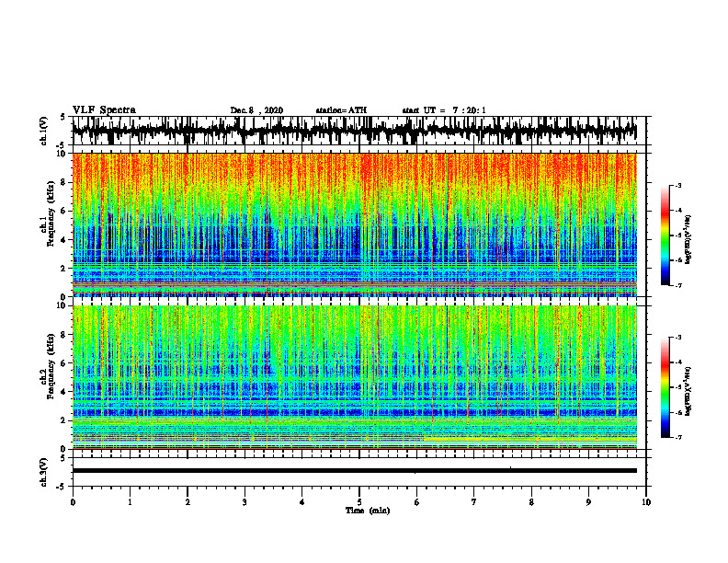728x563 pixels.
Task: Click time axis tick label "3"
Action: (x=245, y=502)
